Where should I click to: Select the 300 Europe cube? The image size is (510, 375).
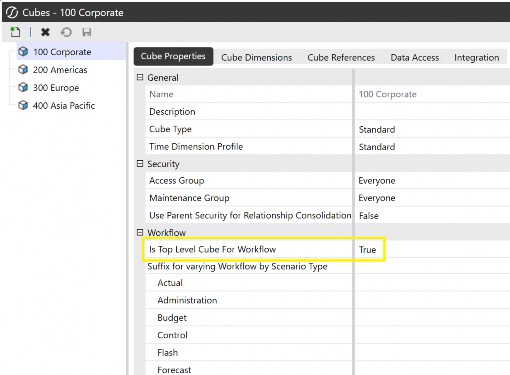[56, 88]
